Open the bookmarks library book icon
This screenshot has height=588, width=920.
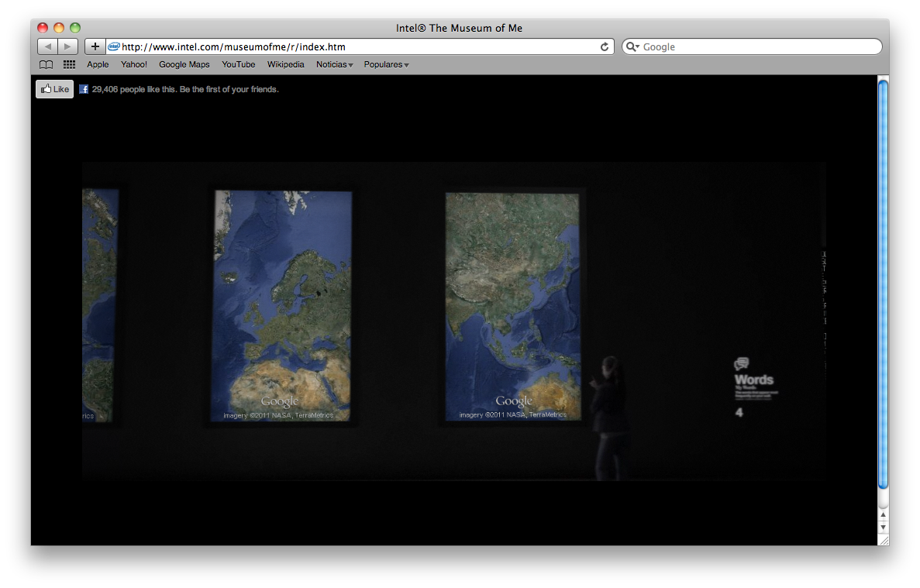click(x=47, y=65)
